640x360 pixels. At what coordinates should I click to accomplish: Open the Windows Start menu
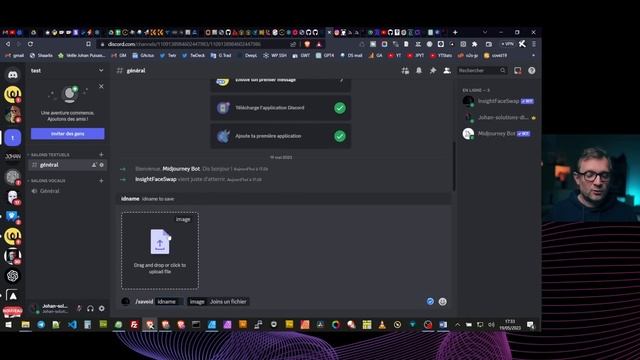[x=8, y=325]
